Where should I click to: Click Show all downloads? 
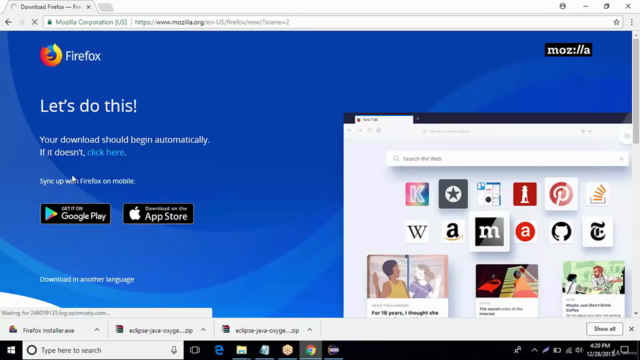coord(604,329)
